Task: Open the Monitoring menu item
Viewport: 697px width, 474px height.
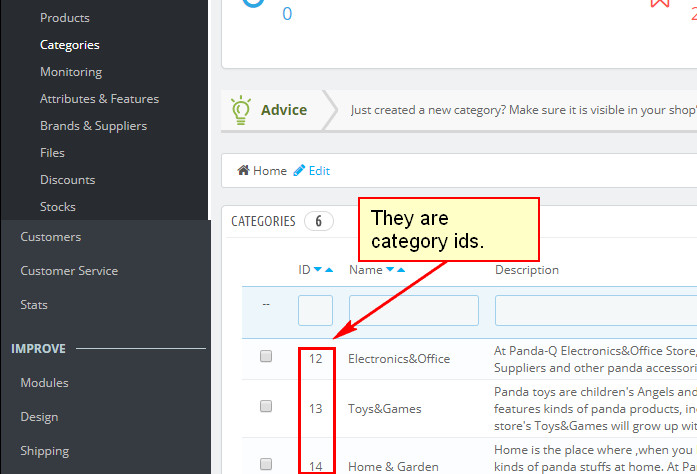Action: 71,72
